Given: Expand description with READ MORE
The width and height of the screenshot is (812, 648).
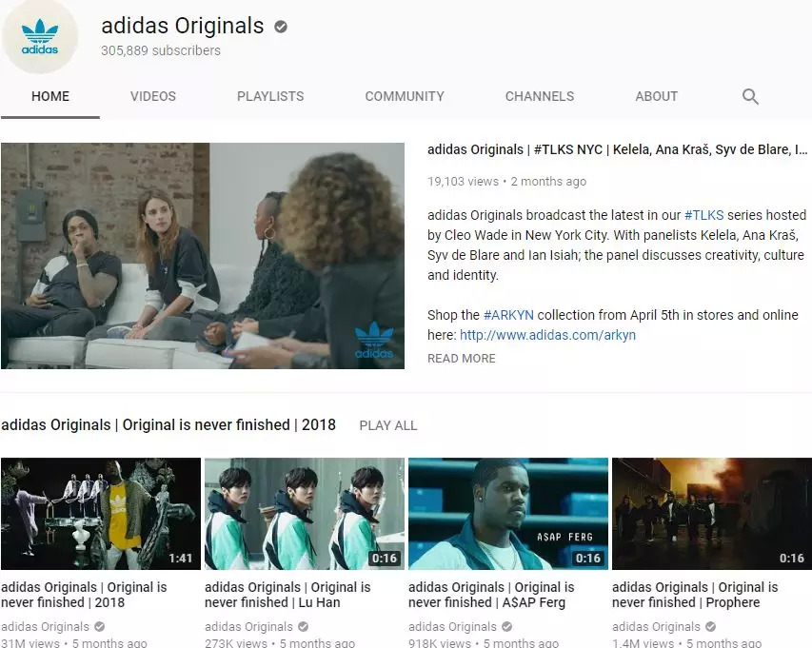Looking at the screenshot, I should click(x=462, y=358).
